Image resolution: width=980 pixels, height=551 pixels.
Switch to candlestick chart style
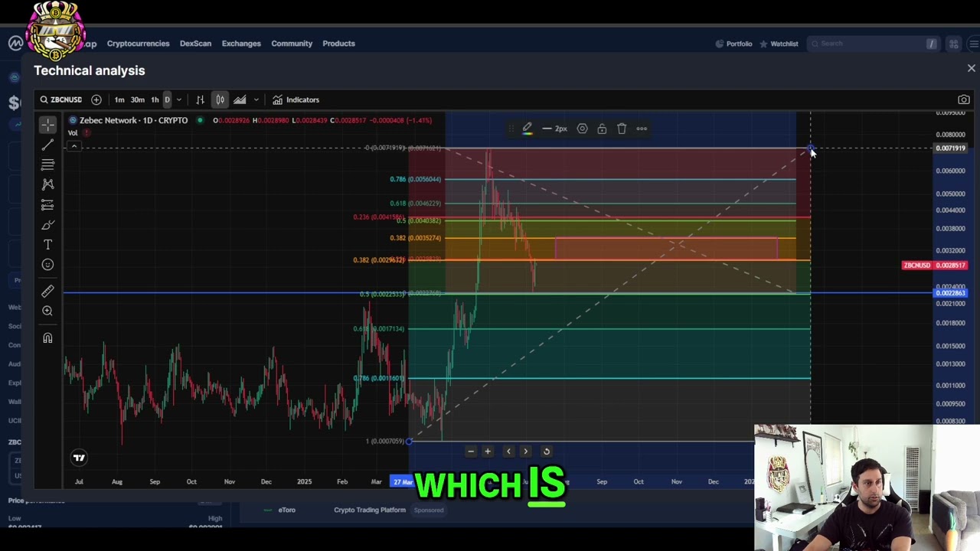[x=220, y=99]
